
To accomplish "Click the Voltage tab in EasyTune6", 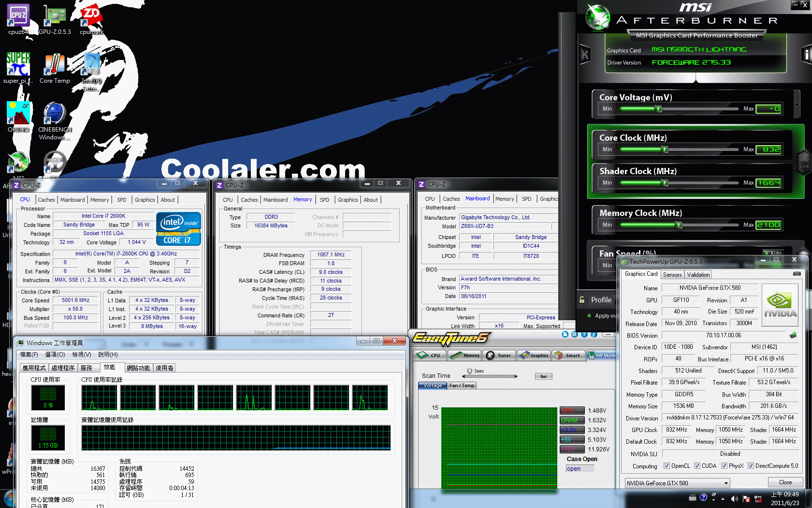I will point(433,386).
